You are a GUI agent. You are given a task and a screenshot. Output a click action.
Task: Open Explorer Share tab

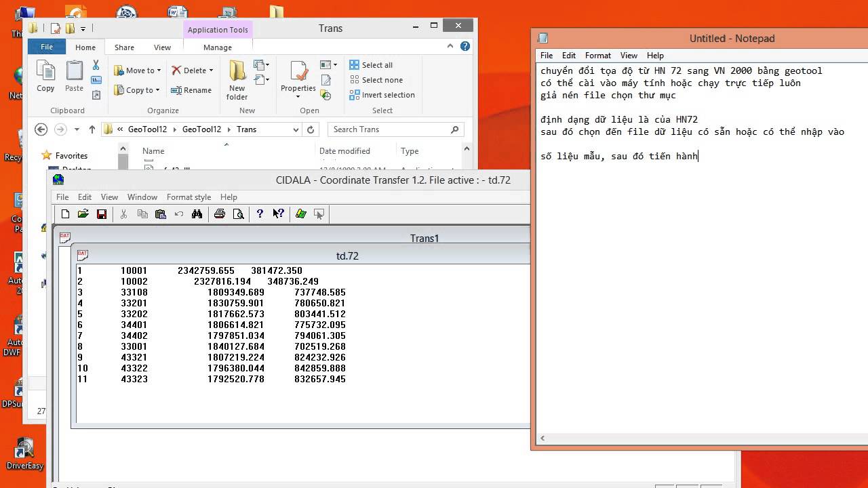(x=124, y=47)
